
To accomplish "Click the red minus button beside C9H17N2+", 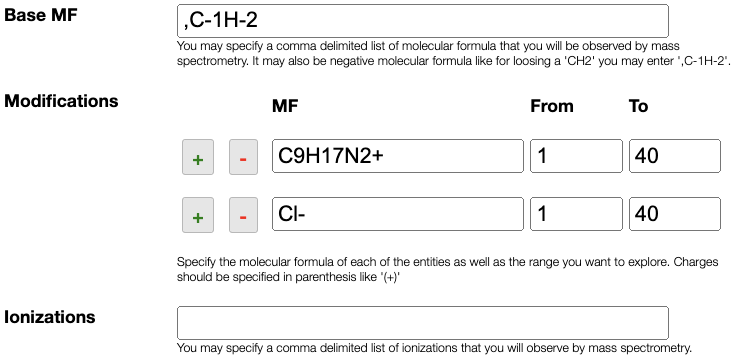I will [x=243, y=157].
